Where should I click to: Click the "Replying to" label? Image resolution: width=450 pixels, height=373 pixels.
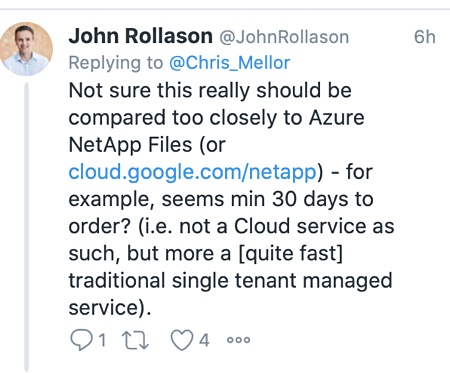click(116, 63)
